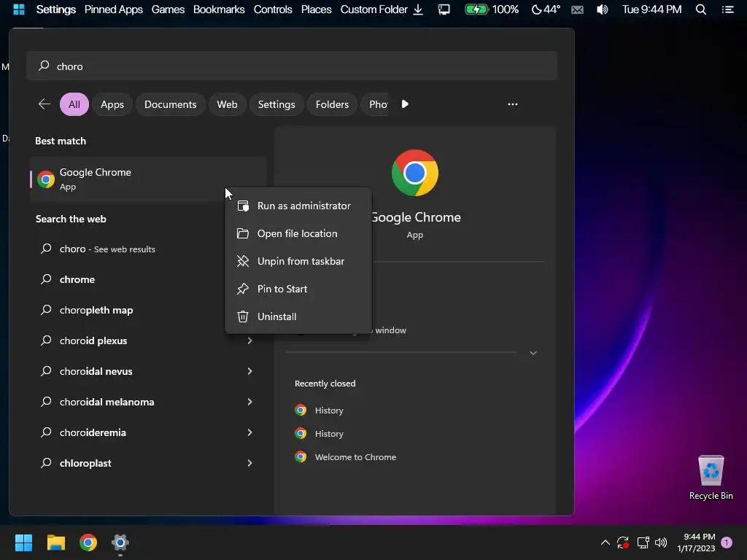The height and width of the screenshot is (560, 747).
Task: Click the top bar Windows logo
Action: point(18,9)
